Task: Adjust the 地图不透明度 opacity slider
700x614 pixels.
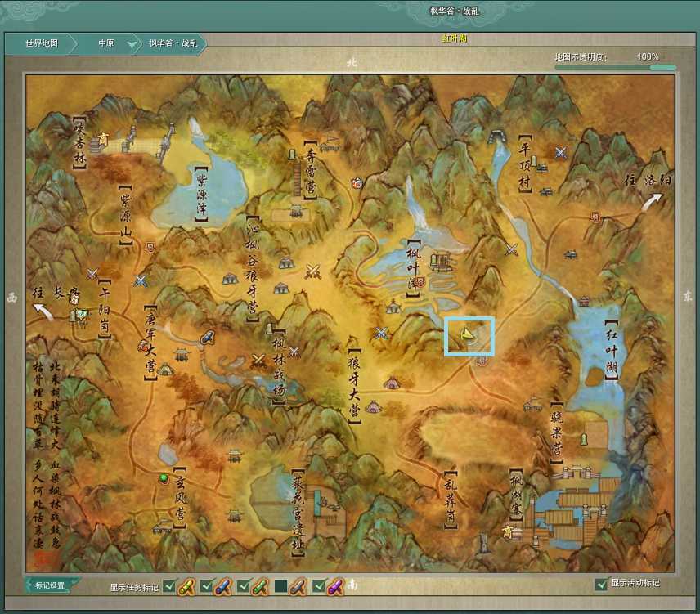Action: pos(615,67)
